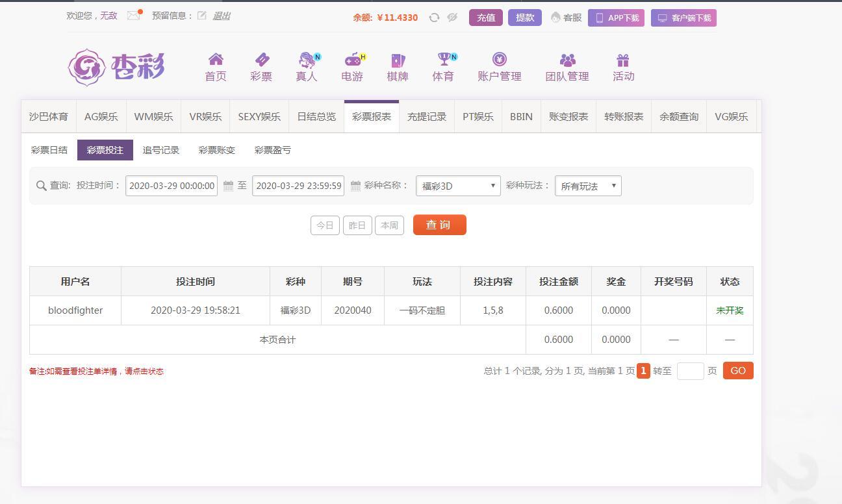
Task: Click the username 无敌 link
Action: pos(108,16)
